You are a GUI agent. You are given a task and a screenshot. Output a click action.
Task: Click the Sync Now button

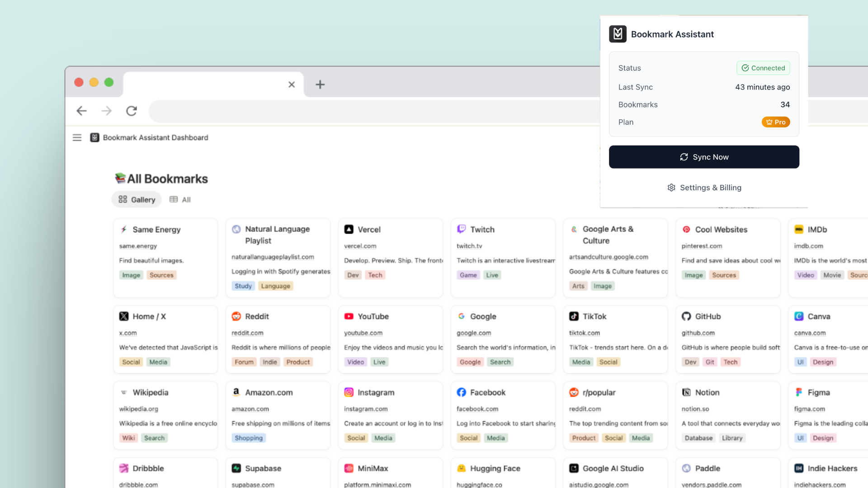[704, 157]
